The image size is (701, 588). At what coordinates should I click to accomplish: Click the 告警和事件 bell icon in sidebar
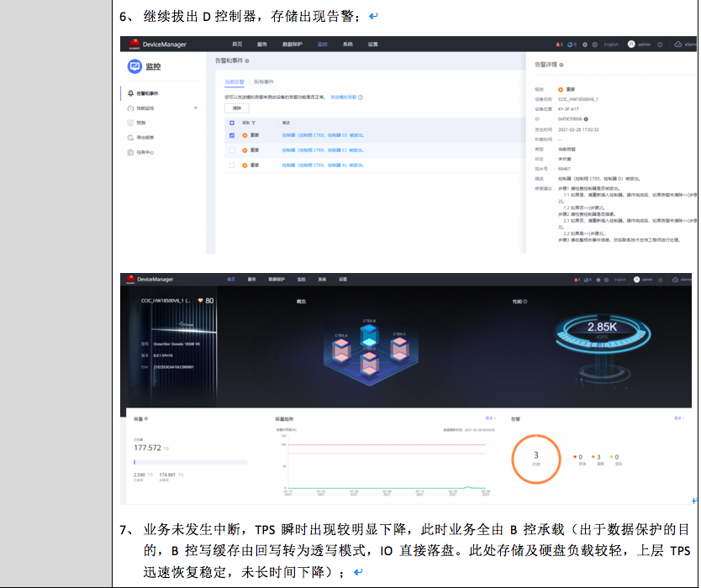tap(130, 93)
